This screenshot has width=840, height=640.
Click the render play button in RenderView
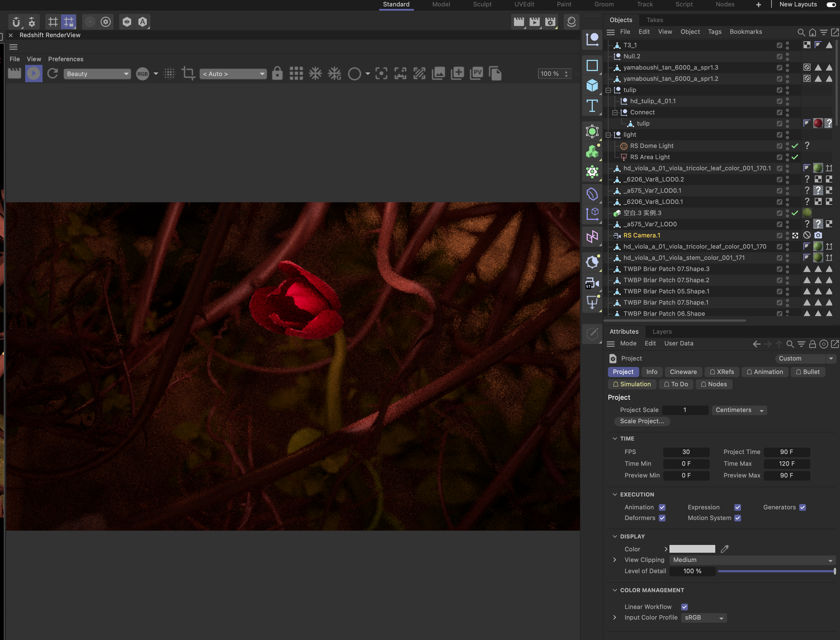click(34, 74)
